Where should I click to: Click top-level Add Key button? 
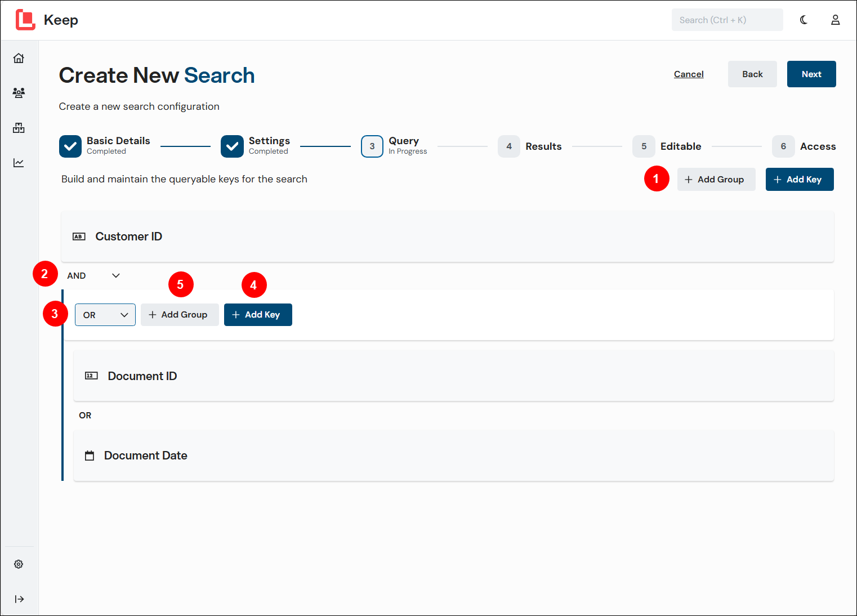[800, 180]
